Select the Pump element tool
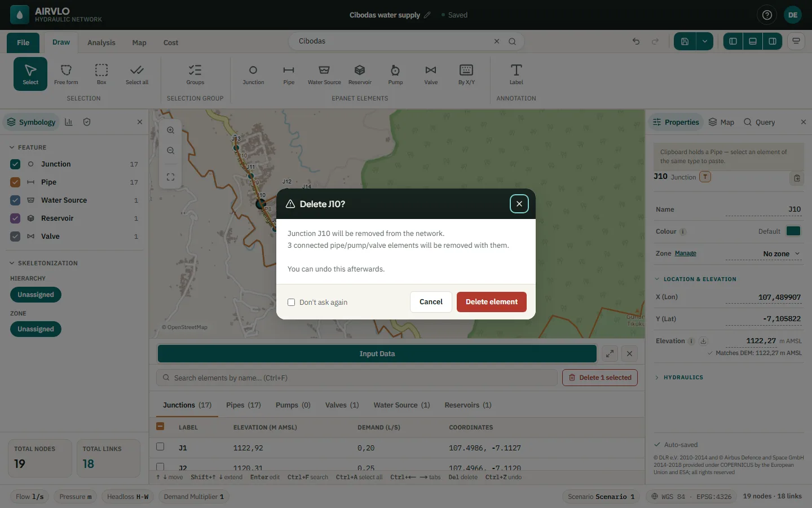The height and width of the screenshot is (508, 812). [x=395, y=74]
